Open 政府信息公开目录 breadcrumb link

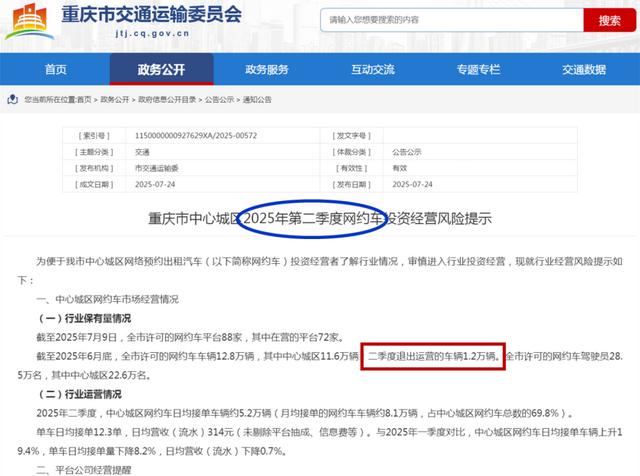pyautogui.click(x=167, y=100)
